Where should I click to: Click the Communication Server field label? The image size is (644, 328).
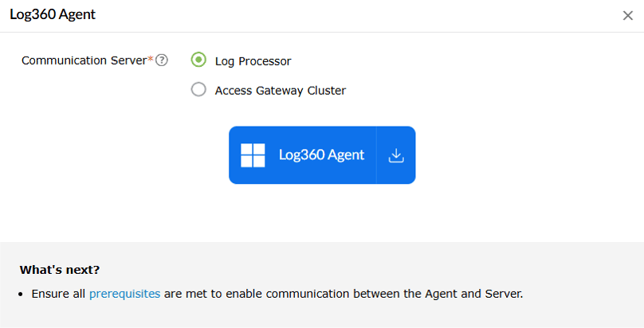[84, 61]
